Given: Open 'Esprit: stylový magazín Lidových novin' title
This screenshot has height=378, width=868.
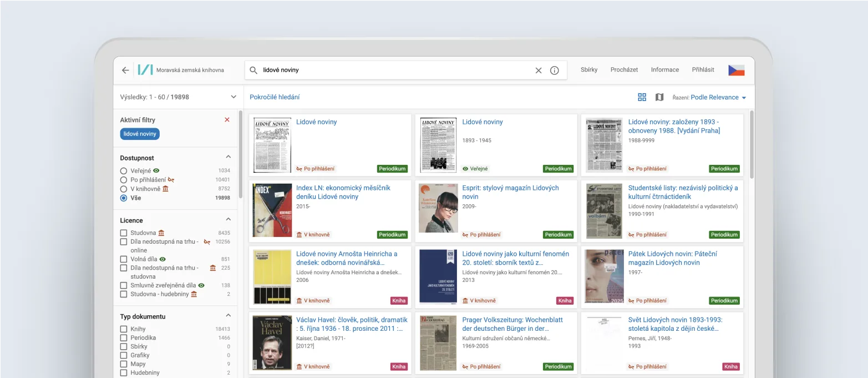Looking at the screenshot, I should tap(510, 192).
